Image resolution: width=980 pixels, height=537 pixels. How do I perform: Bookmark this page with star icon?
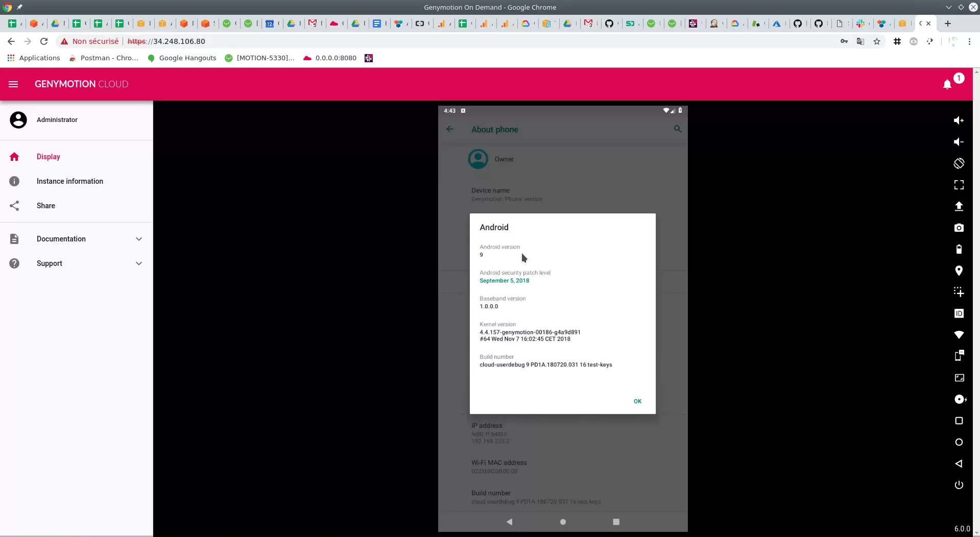coord(877,41)
